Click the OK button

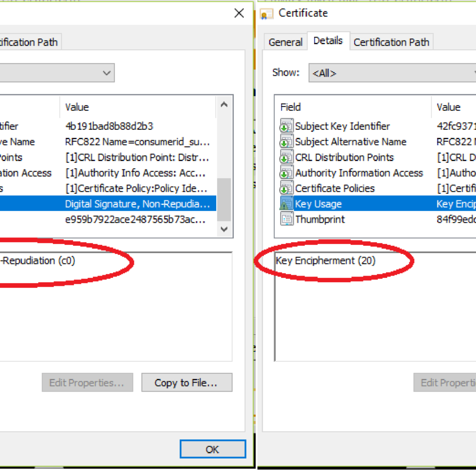tap(212, 449)
